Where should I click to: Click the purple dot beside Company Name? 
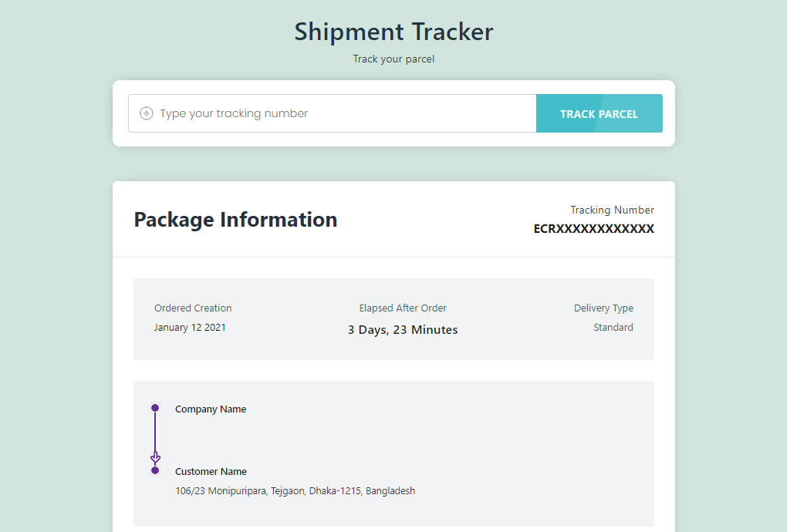(155, 408)
